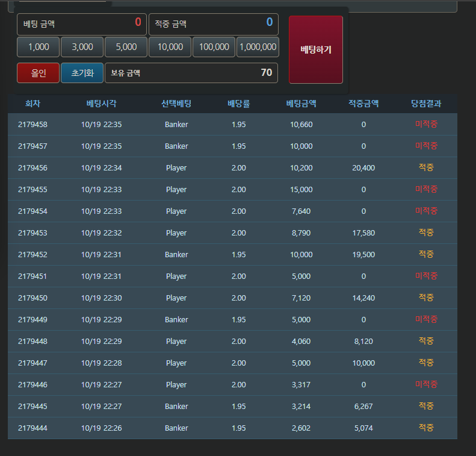Click bet amount 4,060 in round 2179448

tap(301, 342)
